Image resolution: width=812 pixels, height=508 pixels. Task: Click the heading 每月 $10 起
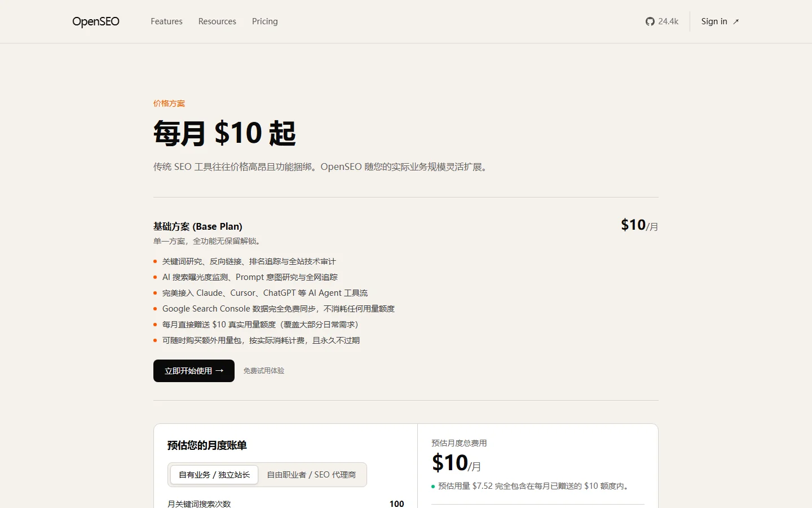coord(224,134)
